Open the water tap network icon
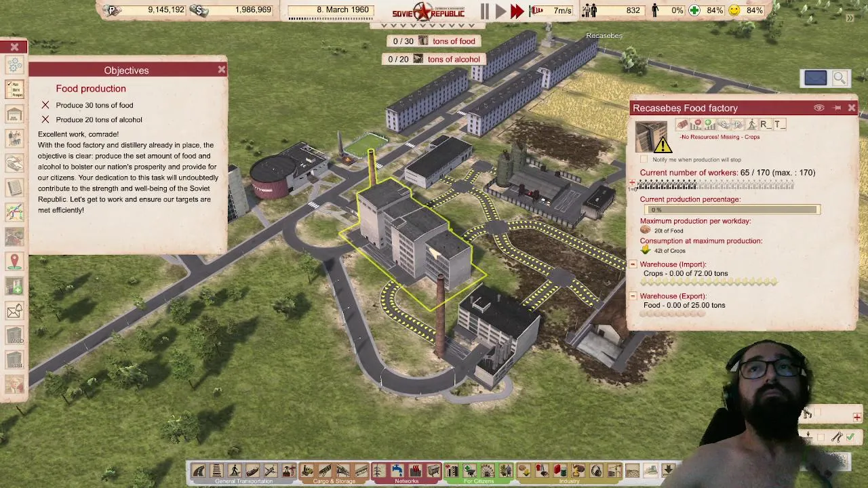868x488 pixels. [397, 470]
